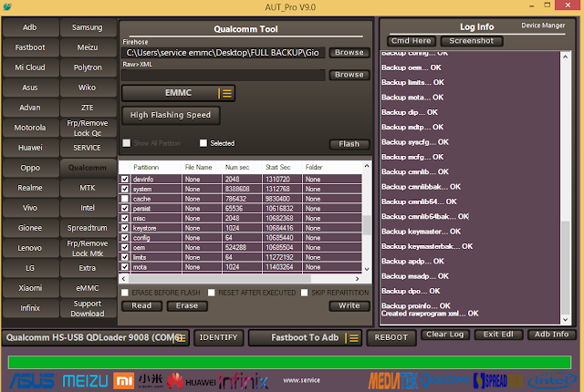
Task: Click the Write button
Action: (349, 305)
